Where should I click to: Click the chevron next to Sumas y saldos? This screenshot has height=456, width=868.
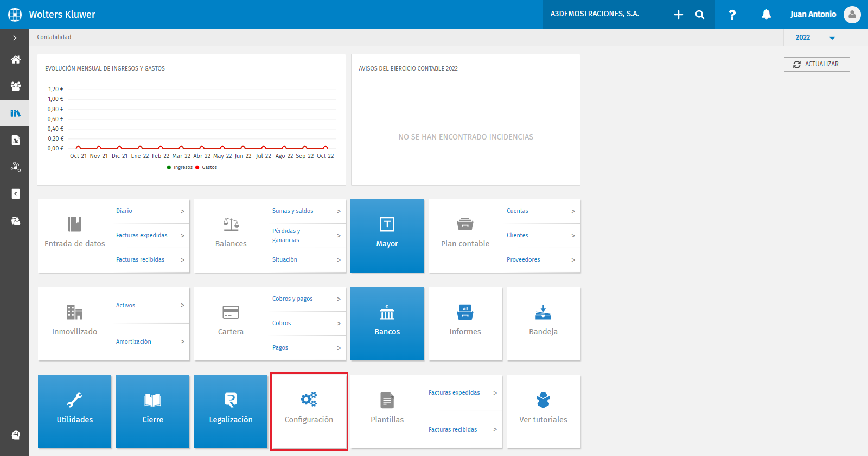click(339, 211)
